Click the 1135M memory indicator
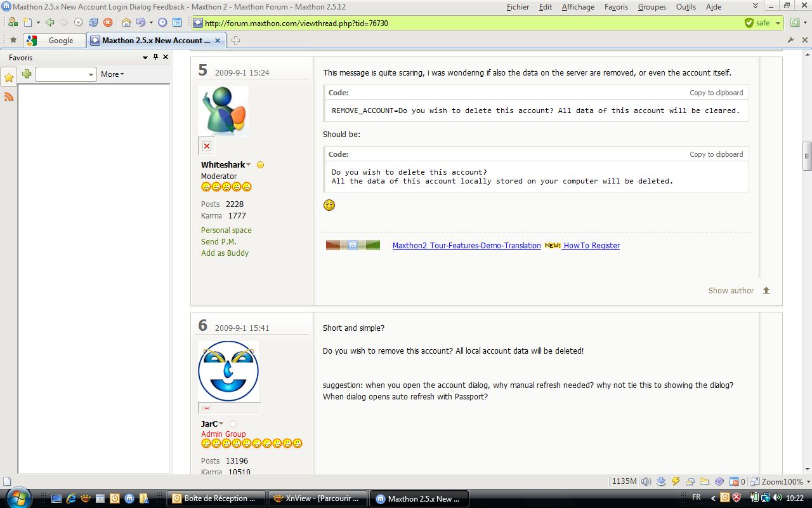Screen dimensions: 812x508 point(624,481)
